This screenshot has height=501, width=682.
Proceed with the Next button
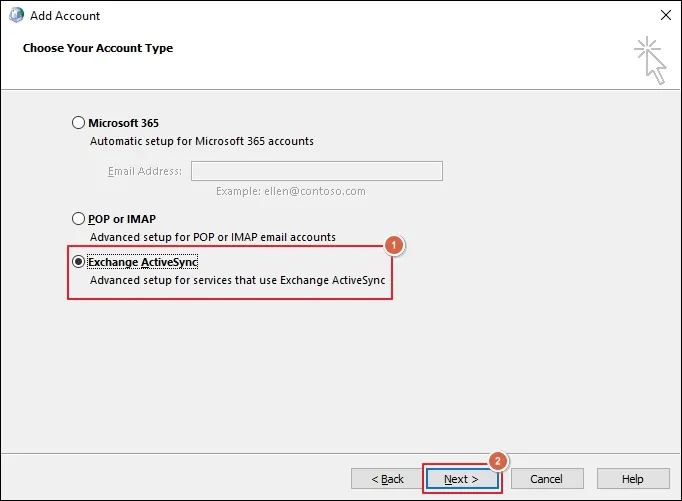tap(461, 479)
